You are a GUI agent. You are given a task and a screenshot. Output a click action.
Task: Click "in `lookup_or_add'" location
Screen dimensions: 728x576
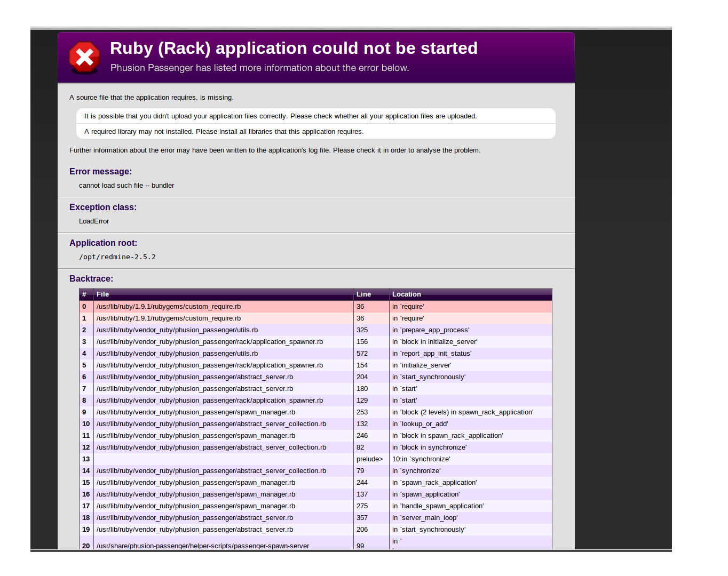coord(420,424)
